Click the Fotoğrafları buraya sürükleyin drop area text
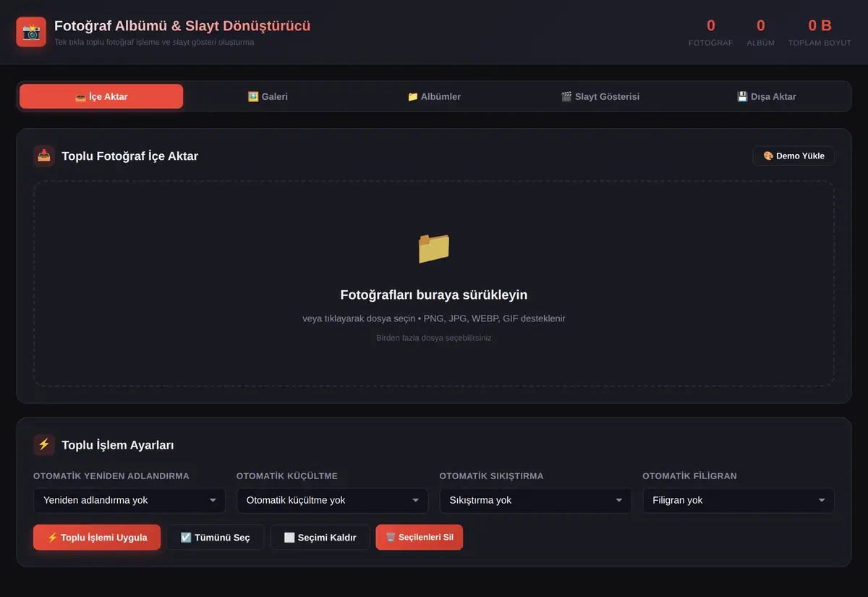Screen dimensions: 868x597 [x=434, y=295]
